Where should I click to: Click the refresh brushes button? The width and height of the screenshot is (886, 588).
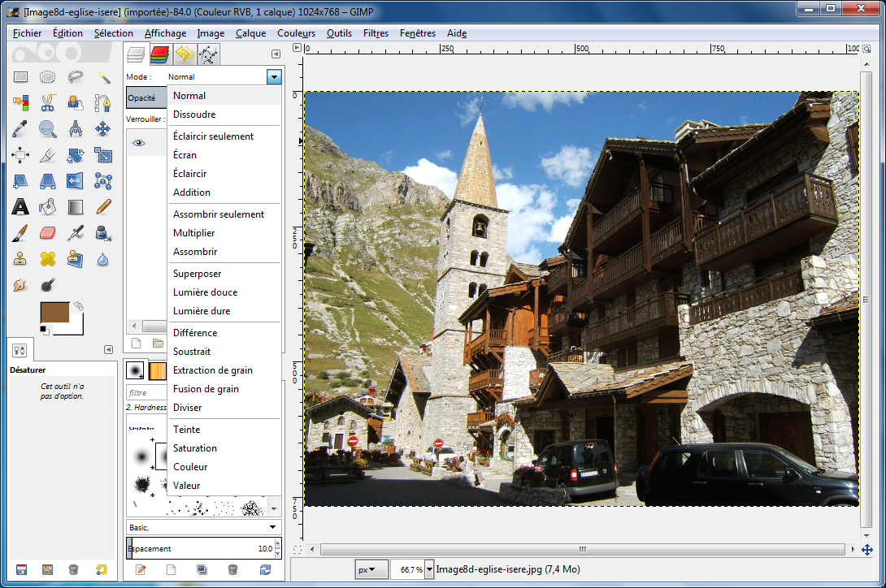click(265, 570)
